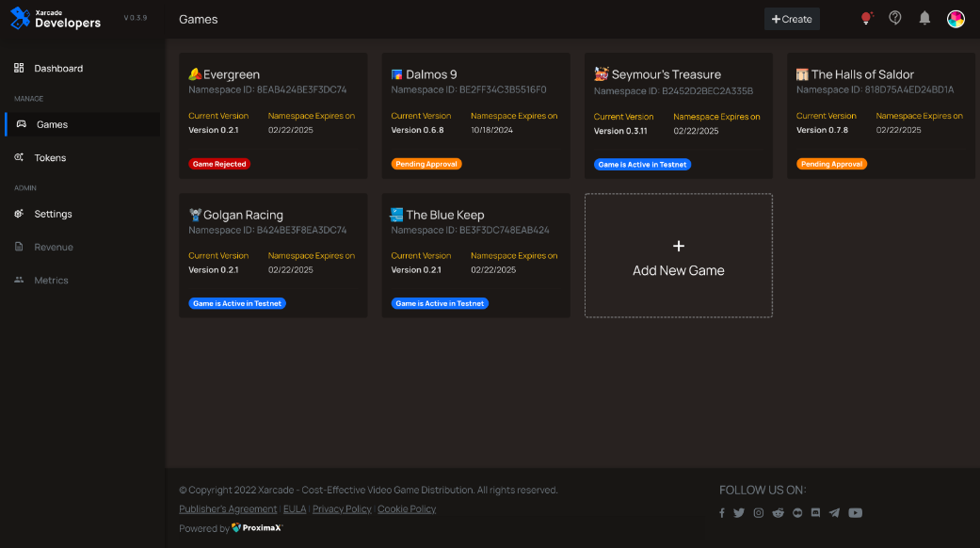980x548 pixels.
Task: Open the Twitter social icon
Action: pos(740,512)
